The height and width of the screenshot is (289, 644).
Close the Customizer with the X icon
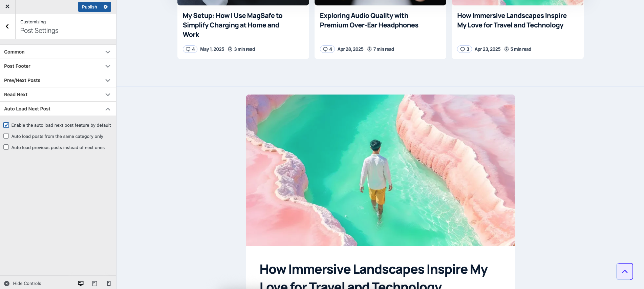(x=7, y=6)
